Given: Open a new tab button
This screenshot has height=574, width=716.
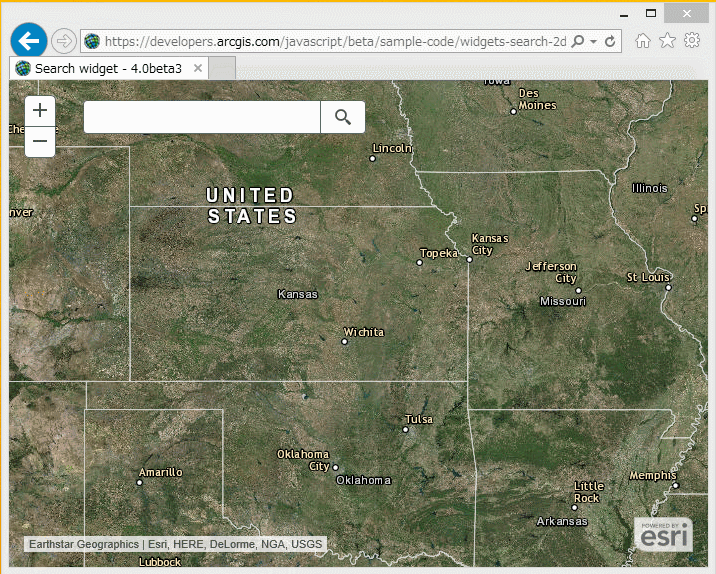Looking at the screenshot, I should click(222, 68).
